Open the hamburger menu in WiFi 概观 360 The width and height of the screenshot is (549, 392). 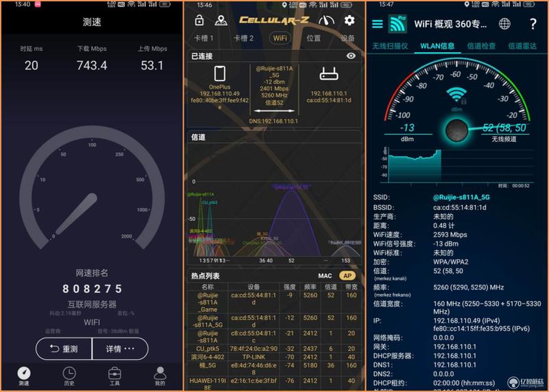(377, 24)
